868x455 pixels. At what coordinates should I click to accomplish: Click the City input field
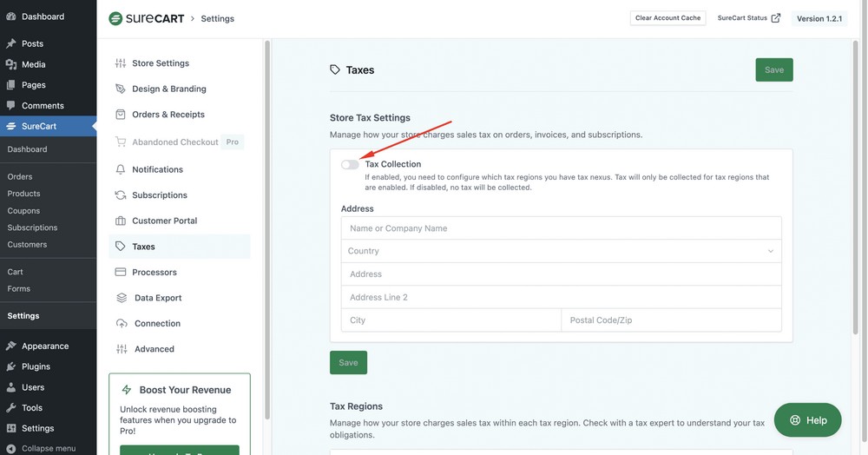click(451, 320)
